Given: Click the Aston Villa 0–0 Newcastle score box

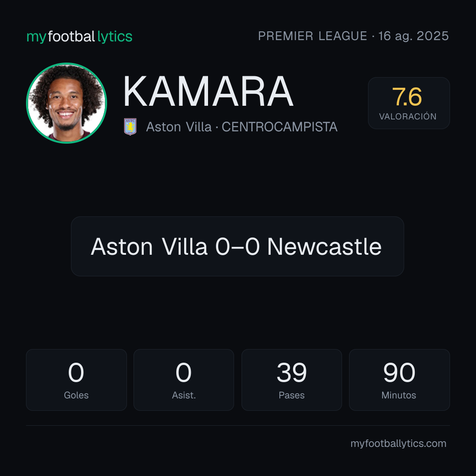Looking at the screenshot, I should click(238, 246).
